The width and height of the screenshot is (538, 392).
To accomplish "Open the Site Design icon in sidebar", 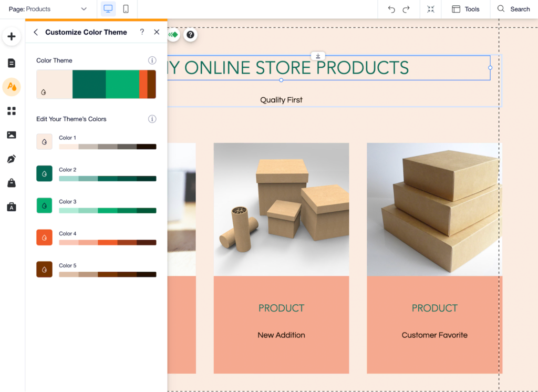I will click(x=12, y=87).
